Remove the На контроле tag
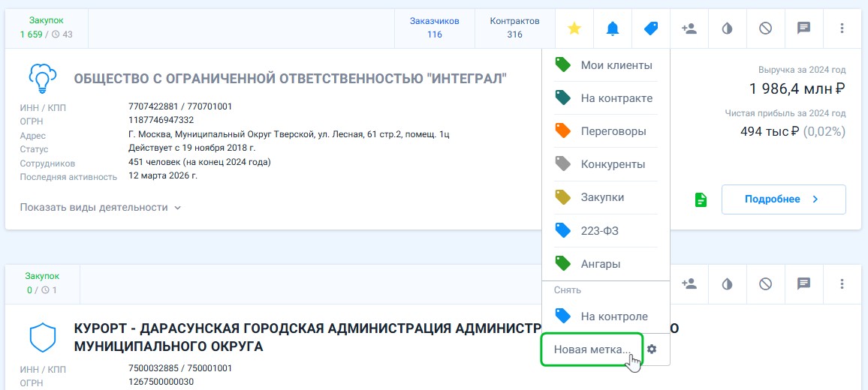Image resolution: width=868 pixels, height=390 pixels. click(606, 316)
